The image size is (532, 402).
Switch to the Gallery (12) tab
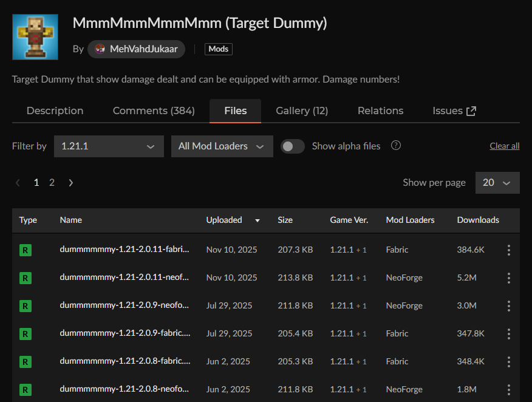click(302, 111)
